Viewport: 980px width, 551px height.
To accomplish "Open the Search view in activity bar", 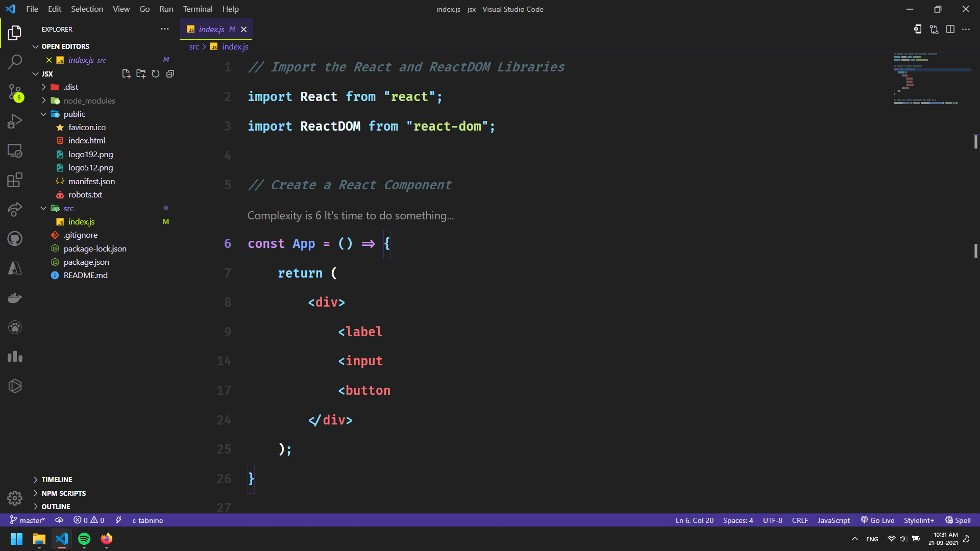I will (x=15, y=62).
